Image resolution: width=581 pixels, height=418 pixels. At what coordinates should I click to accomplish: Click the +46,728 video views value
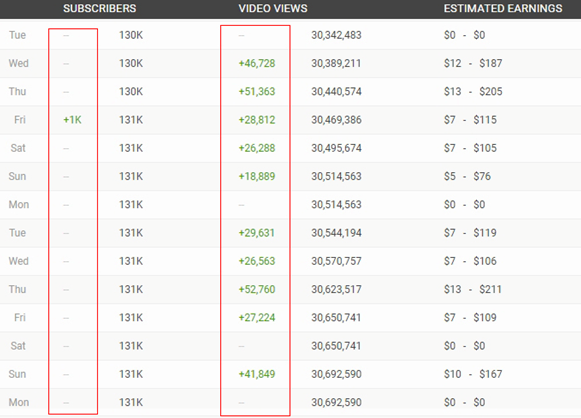(x=257, y=63)
